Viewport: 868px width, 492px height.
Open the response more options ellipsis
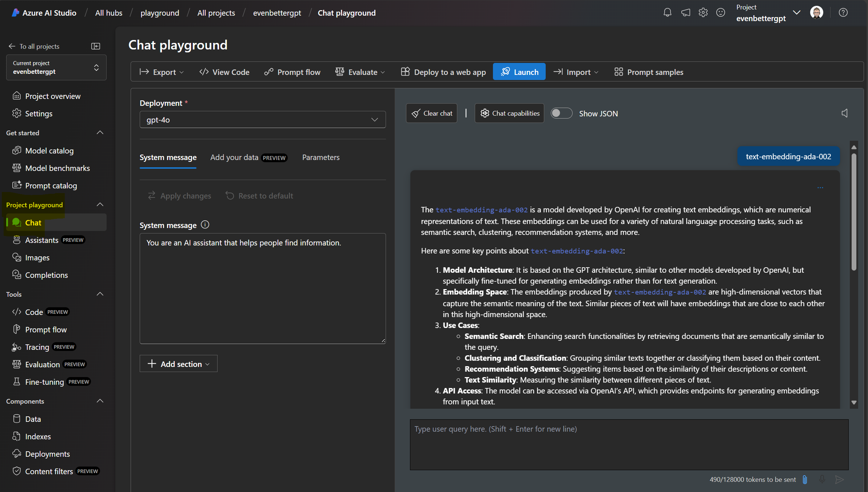820,188
